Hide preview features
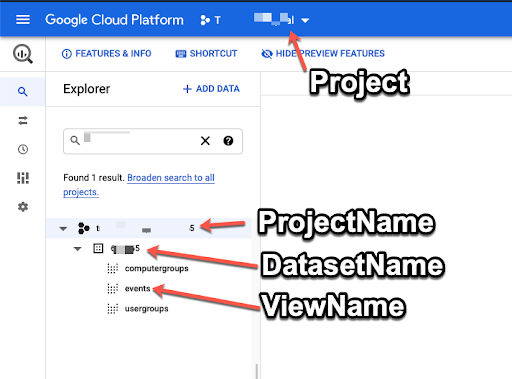Viewport: 512px width, 379px height. [323, 54]
